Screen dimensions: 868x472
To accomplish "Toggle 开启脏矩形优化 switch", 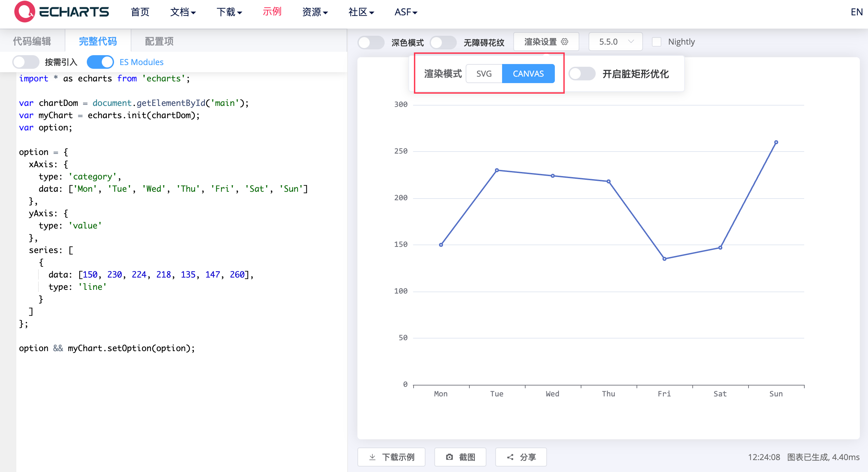I will pyautogui.click(x=582, y=74).
